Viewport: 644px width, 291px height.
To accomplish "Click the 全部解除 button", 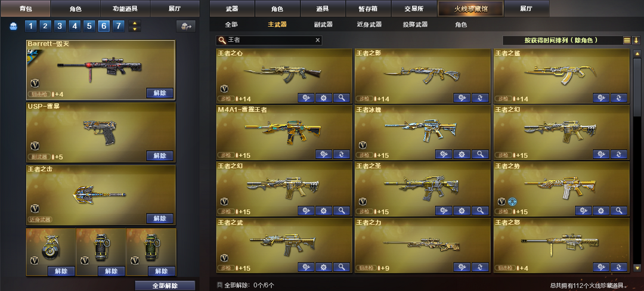I will (165, 286).
